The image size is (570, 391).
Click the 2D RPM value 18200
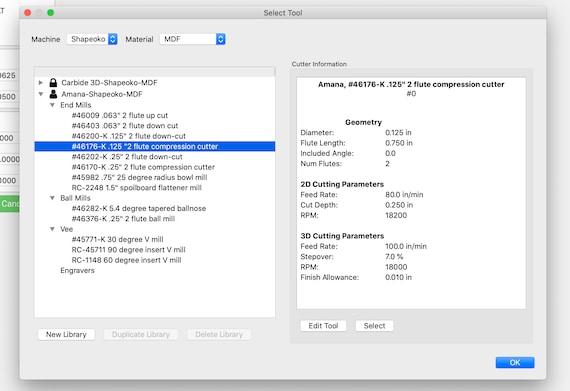[x=396, y=215]
